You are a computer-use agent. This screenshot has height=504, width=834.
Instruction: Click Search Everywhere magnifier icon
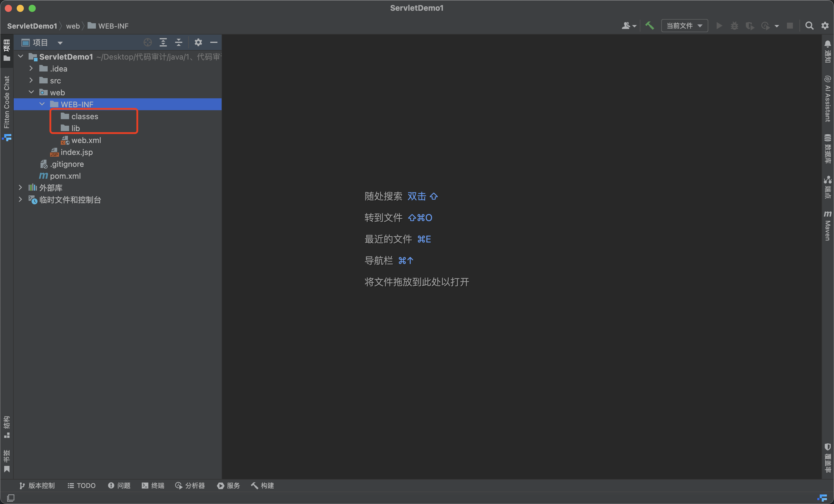[x=809, y=26]
